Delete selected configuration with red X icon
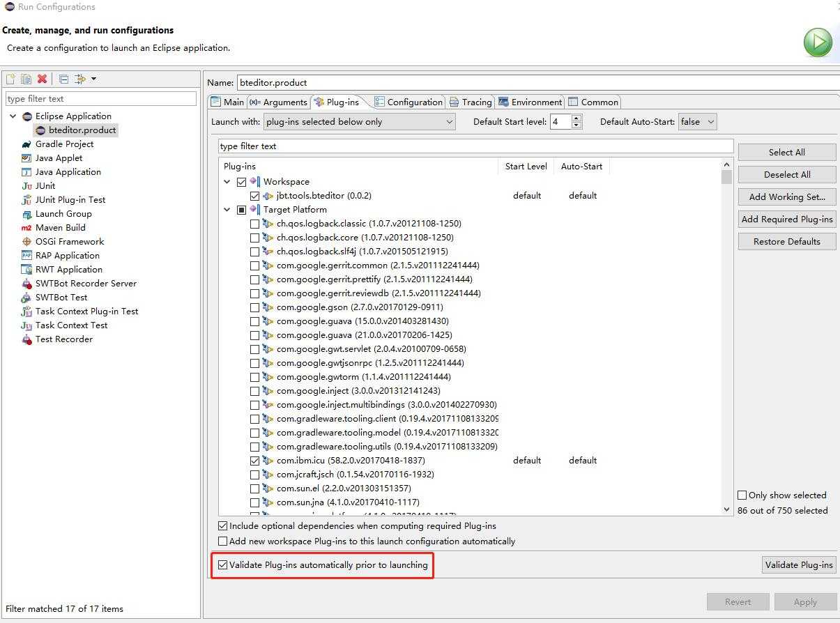The height and width of the screenshot is (623, 840). [42, 79]
